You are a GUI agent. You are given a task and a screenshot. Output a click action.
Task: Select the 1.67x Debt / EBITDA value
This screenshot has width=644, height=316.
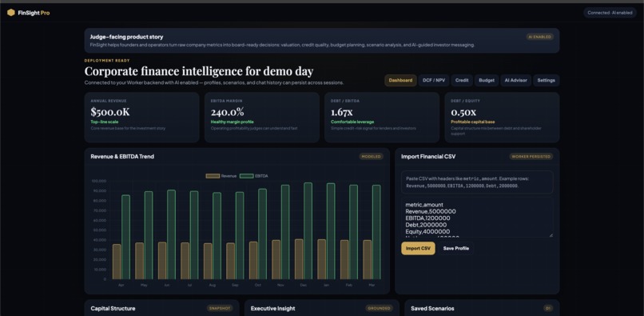click(342, 112)
